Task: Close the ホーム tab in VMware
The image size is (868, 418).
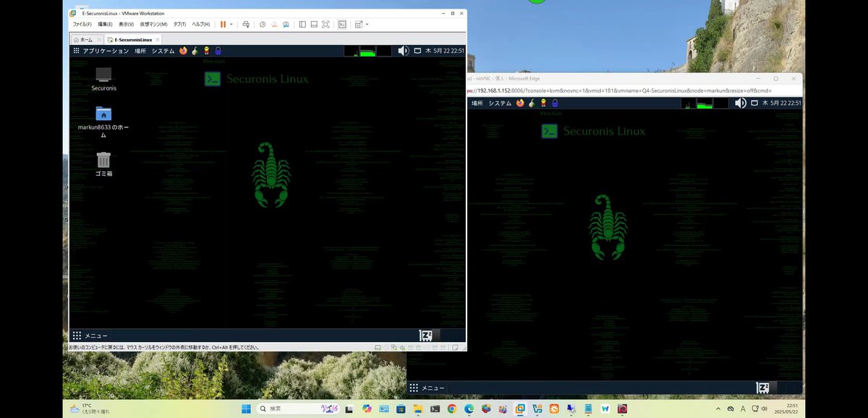Action: (98, 39)
